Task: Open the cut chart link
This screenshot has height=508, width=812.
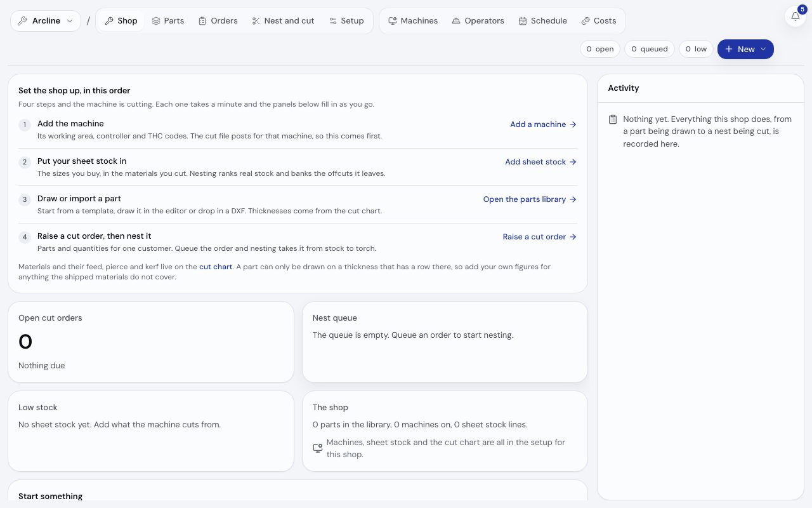Action: pos(216,267)
